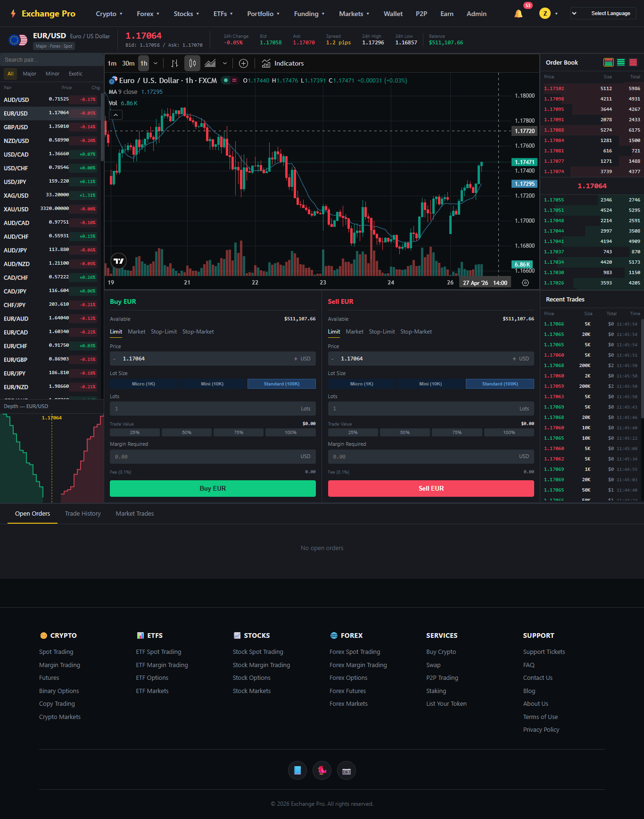This screenshot has width=644, height=819.
Task: Open the ETFs dropdown menu
Action: [x=223, y=14]
